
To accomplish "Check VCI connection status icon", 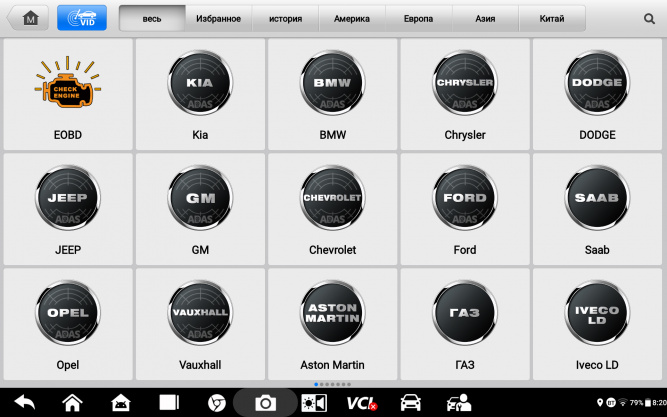I will pyautogui.click(x=362, y=403).
